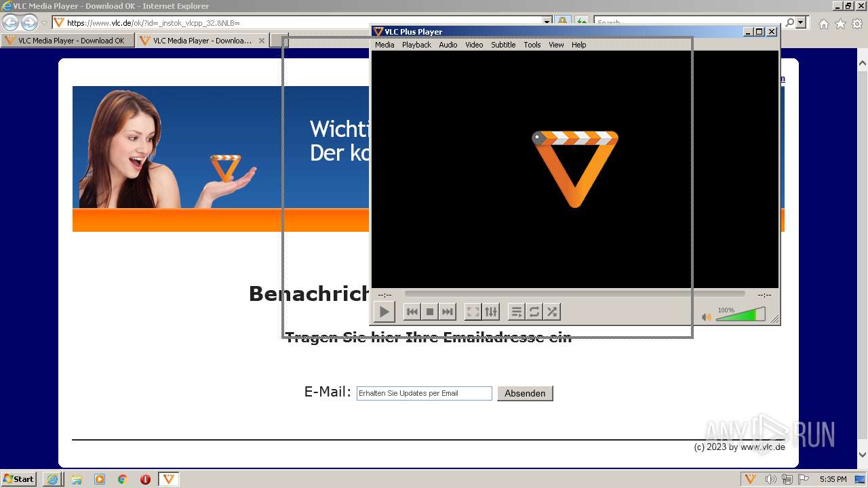Image resolution: width=868 pixels, height=488 pixels.
Task: Click VLC tray icon in system tray
Action: coord(751,479)
